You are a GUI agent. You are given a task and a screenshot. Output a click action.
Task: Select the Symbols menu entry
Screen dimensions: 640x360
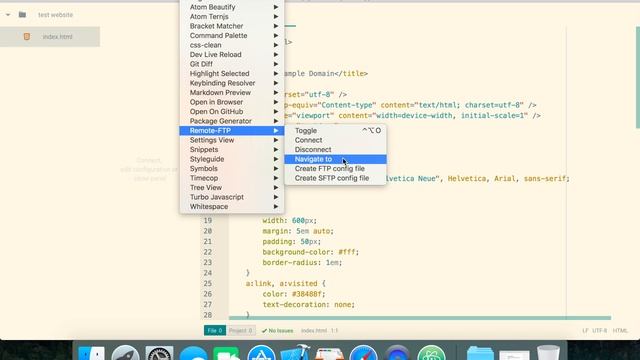[x=232, y=169]
